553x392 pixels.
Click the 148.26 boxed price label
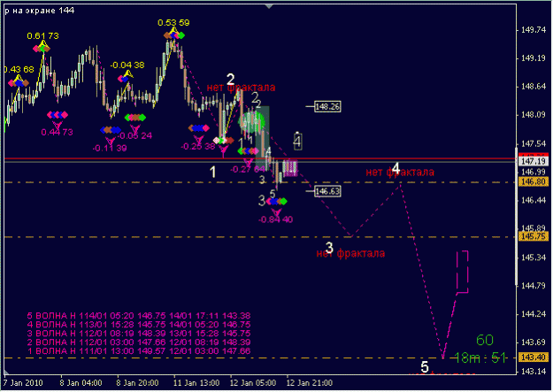coord(327,106)
